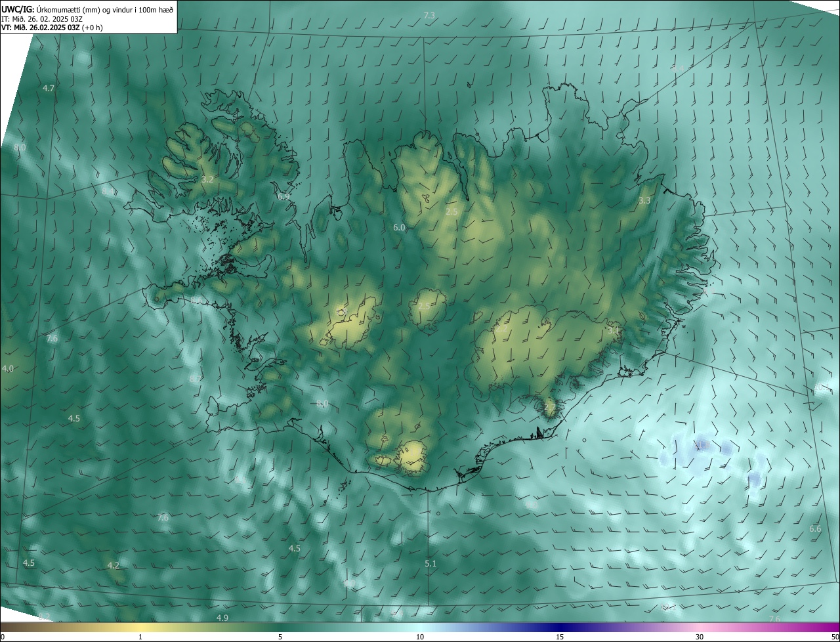The height and width of the screenshot is (642, 840).
Task: Click the colour scale tick label 1
Action: 140,637
